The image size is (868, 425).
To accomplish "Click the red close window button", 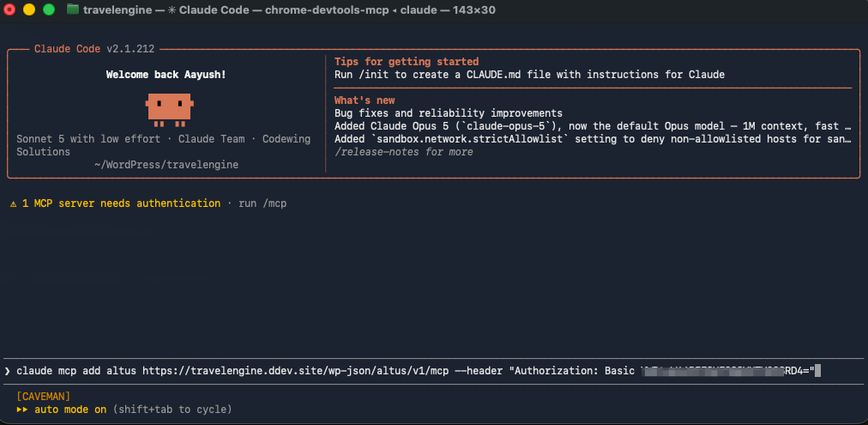I will [x=9, y=9].
